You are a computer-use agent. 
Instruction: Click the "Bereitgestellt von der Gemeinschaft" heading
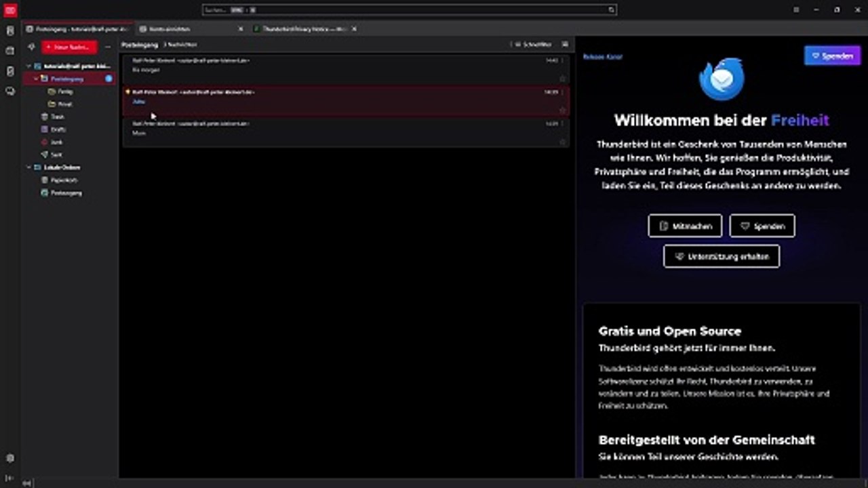tap(707, 440)
